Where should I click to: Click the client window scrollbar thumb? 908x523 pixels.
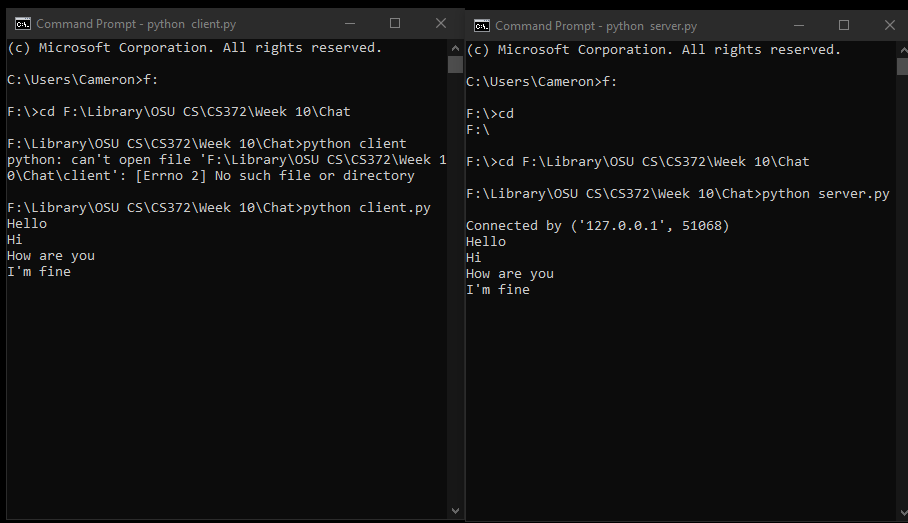pos(455,65)
